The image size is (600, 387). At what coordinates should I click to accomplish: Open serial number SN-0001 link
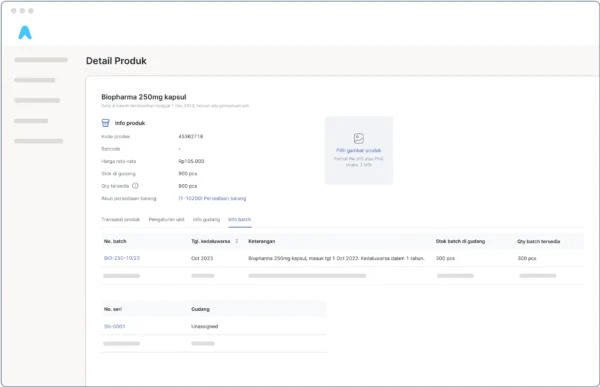pos(114,327)
